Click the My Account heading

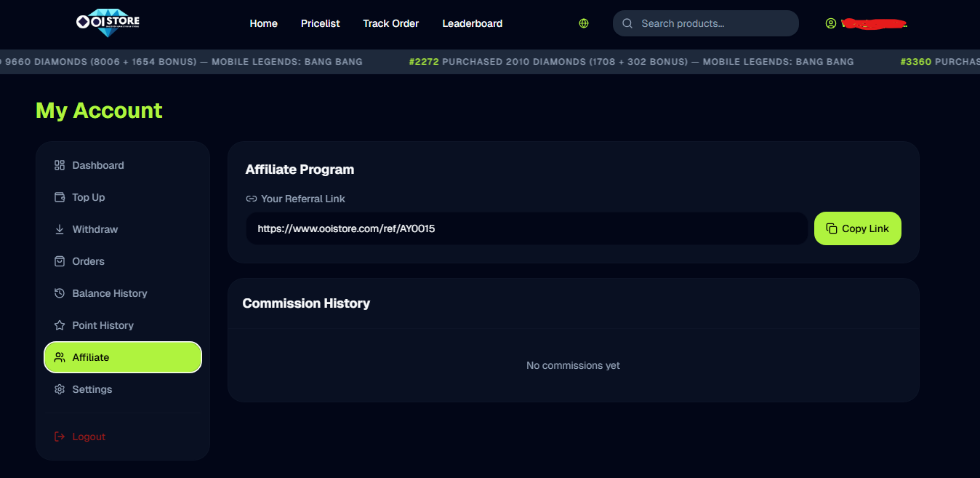(x=99, y=111)
